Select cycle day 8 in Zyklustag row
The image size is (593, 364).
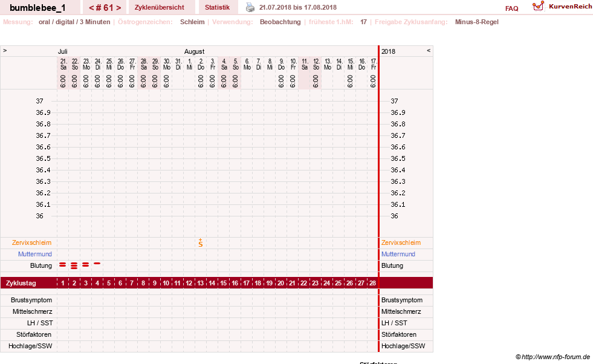click(x=143, y=283)
